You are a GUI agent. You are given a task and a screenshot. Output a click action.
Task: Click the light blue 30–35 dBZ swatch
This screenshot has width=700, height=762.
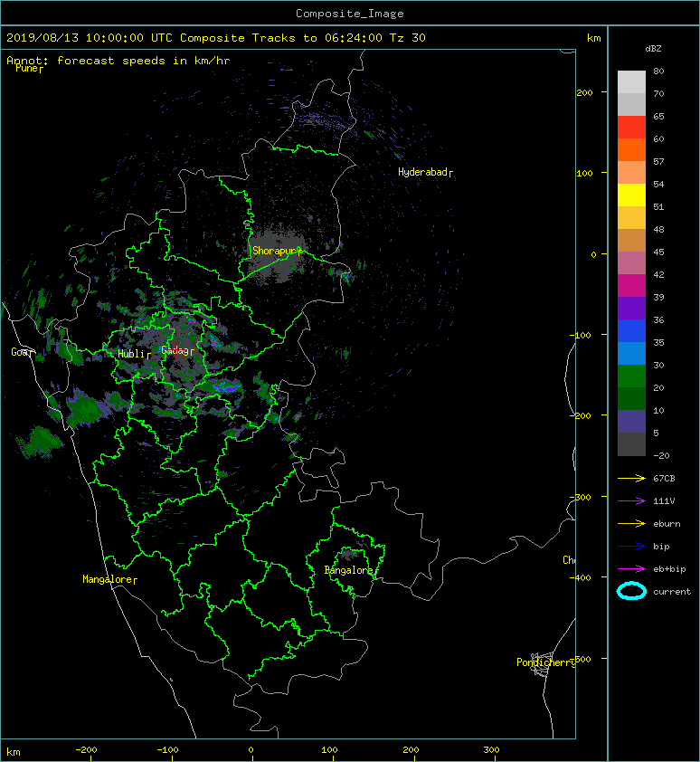click(x=631, y=353)
